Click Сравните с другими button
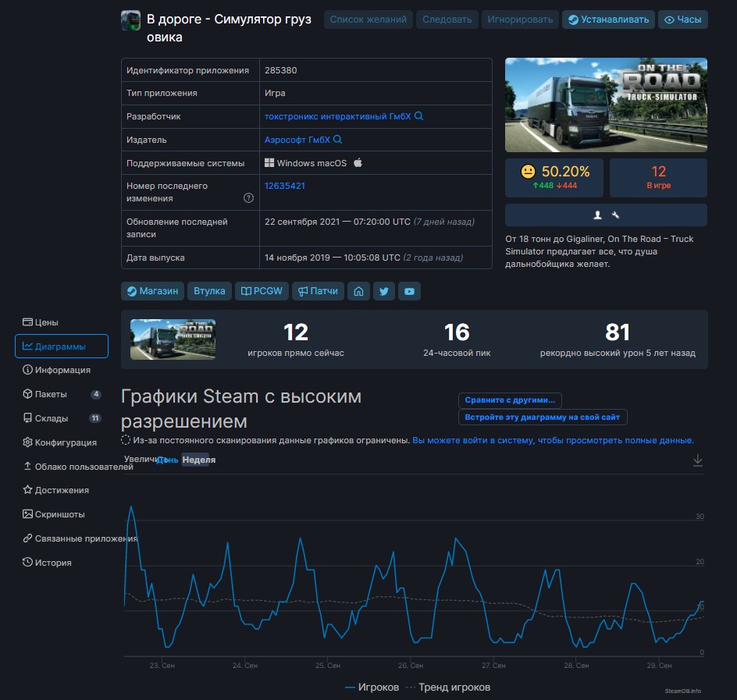Screen dimensions: 737x700 pyautogui.click(x=510, y=400)
